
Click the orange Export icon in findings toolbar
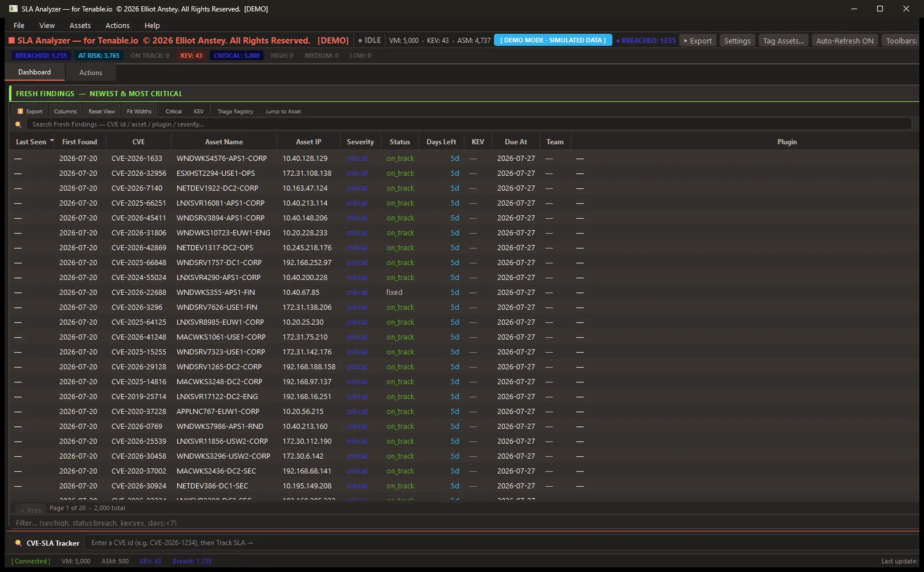(x=20, y=111)
